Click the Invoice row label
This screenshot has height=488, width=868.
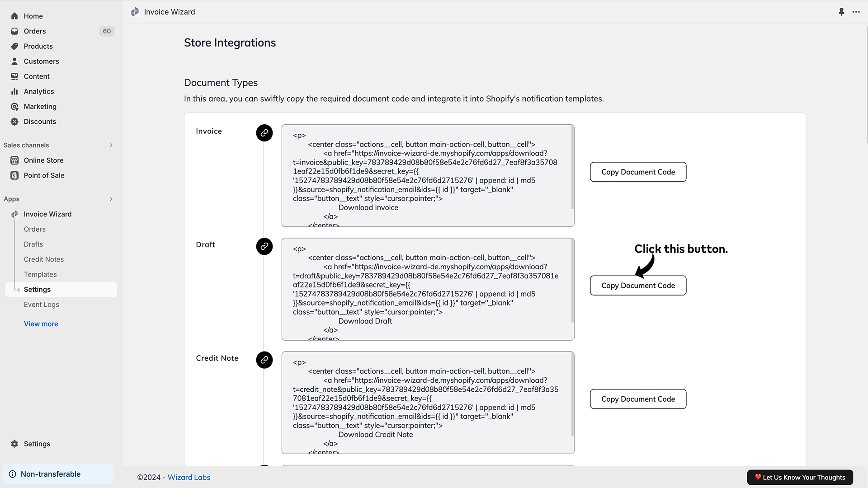(x=209, y=131)
